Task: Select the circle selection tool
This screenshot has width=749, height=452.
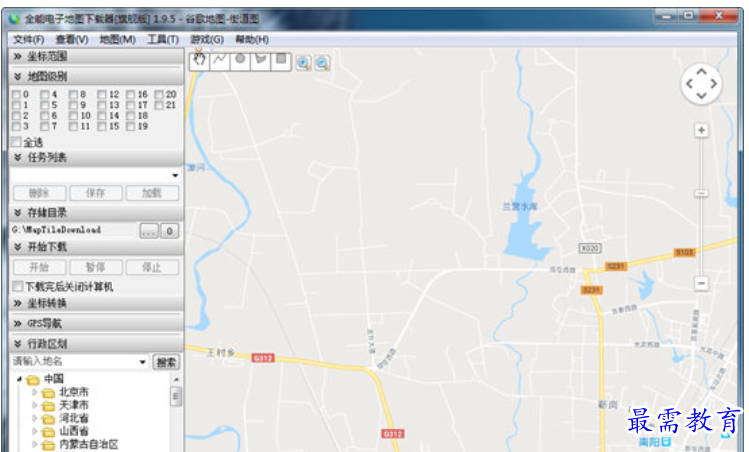Action: 240,61
